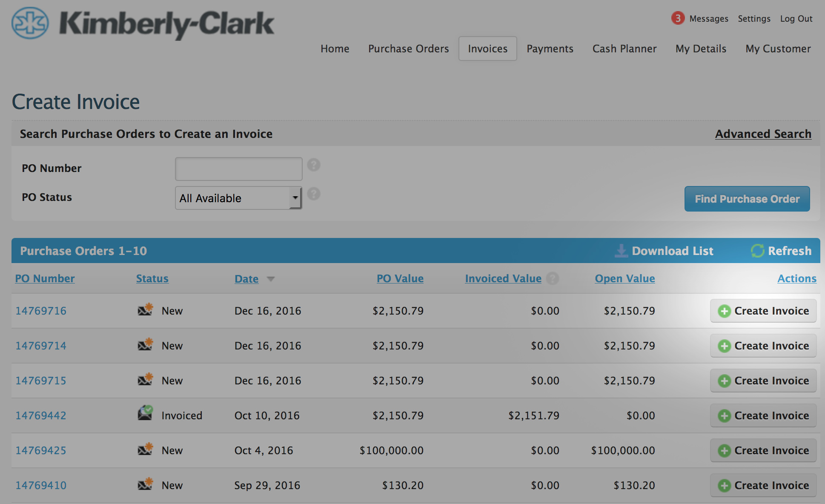Screen dimensions: 825x504
Task: Click green plus icon in 14769410 row
Action: pyautogui.click(x=724, y=486)
